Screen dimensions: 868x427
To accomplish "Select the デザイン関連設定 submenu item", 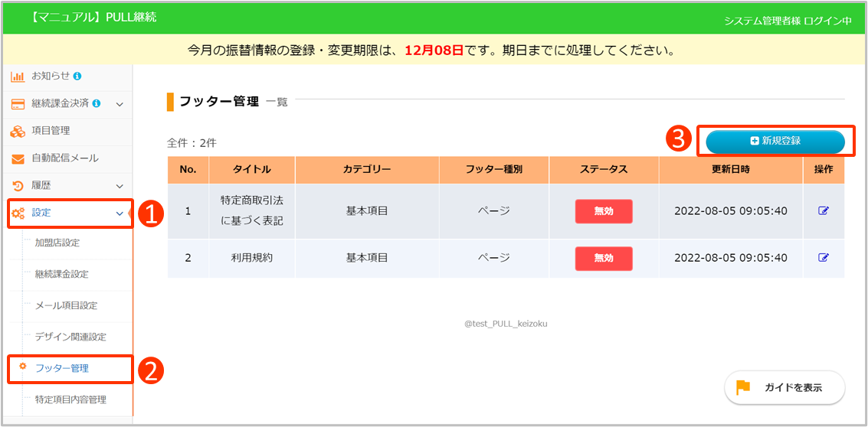I will [x=70, y=337].
